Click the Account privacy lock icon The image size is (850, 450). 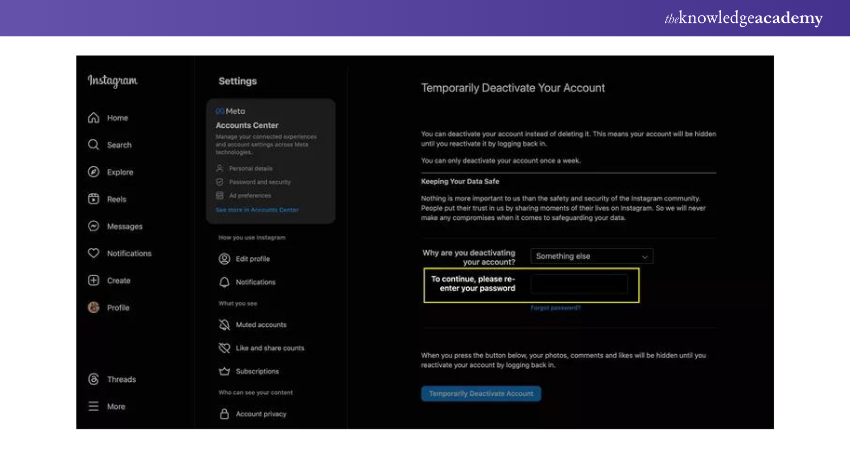click(224, 414)
